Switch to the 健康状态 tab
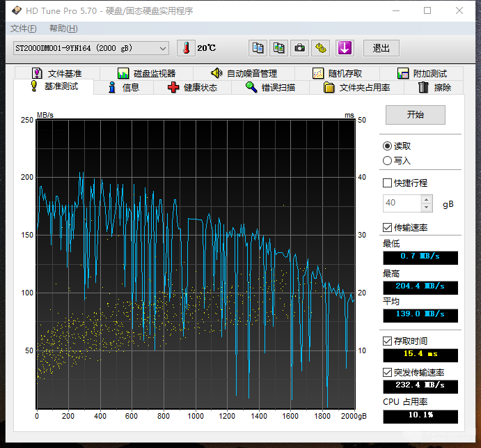The height and width of the screenshot is (448, 481). tap(192, 88)
